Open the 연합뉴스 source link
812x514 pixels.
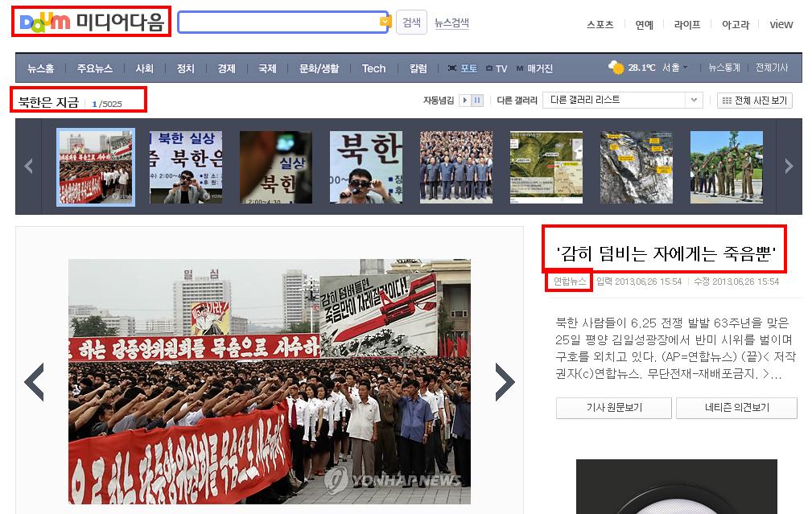570,282
